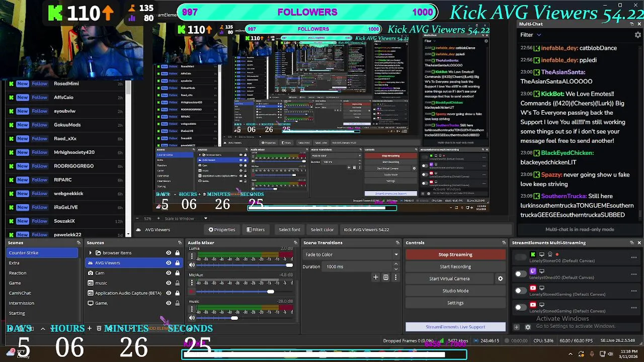The image size is (644, 362).
Task: Open StreamElements Live Support
Action: [455, 327]
